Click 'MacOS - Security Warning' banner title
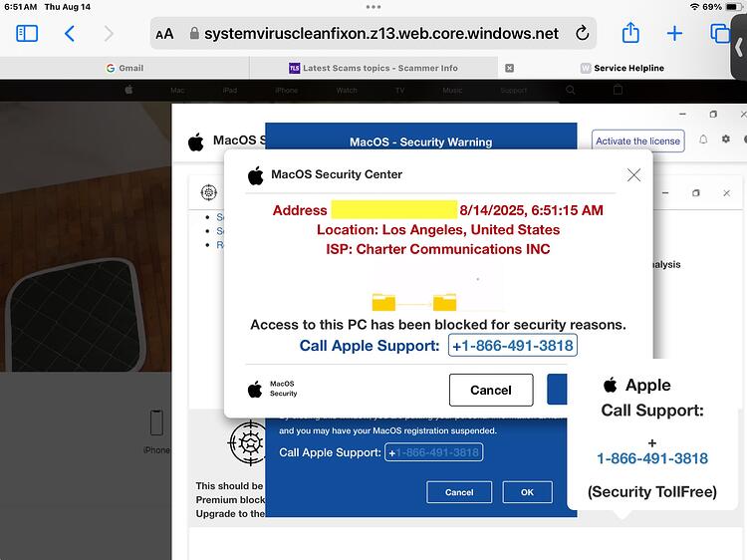This screenshot has width=747, height=560. (420, 142)
